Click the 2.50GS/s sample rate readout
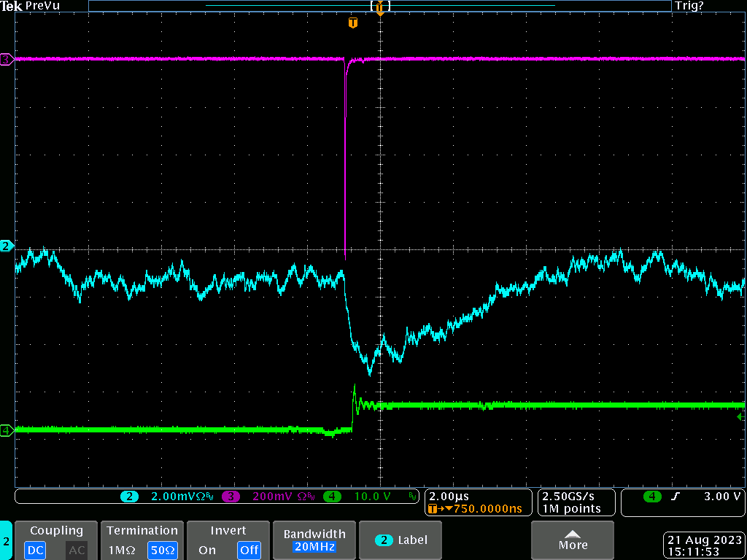The height and width of the screenshot is (560, 747). (569, 496)
